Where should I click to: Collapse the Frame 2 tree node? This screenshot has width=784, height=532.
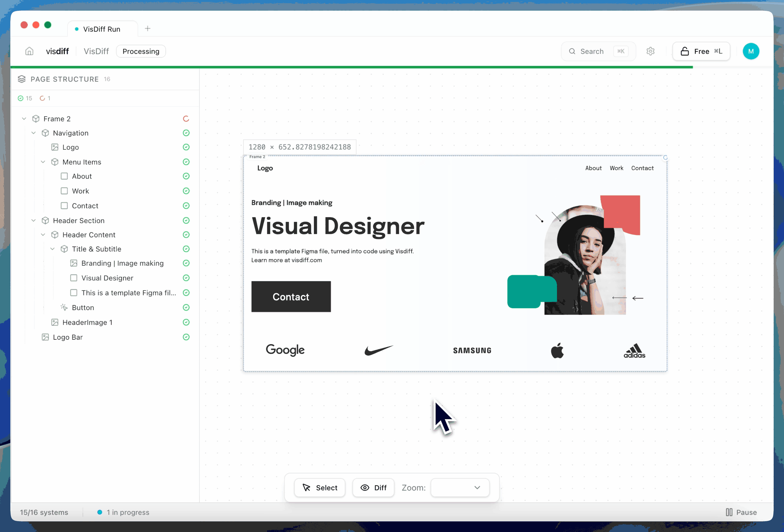coord(24,118)
